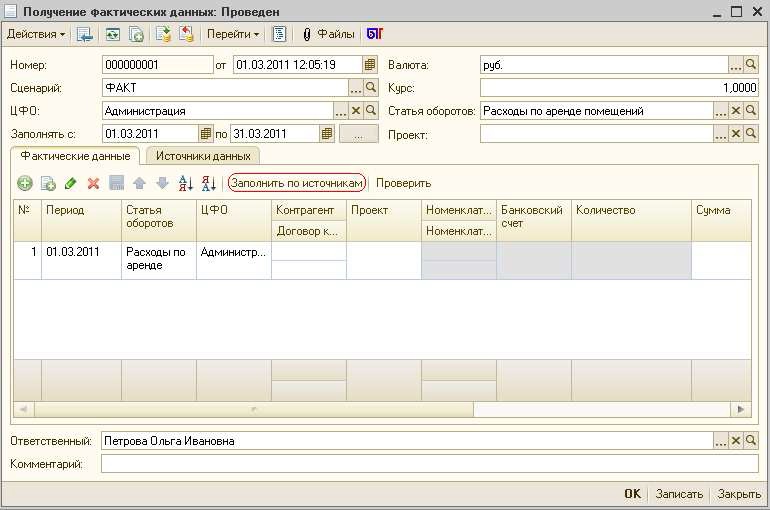Click the Период column header
Screen dimensions: 770x510
click(82, 220)
